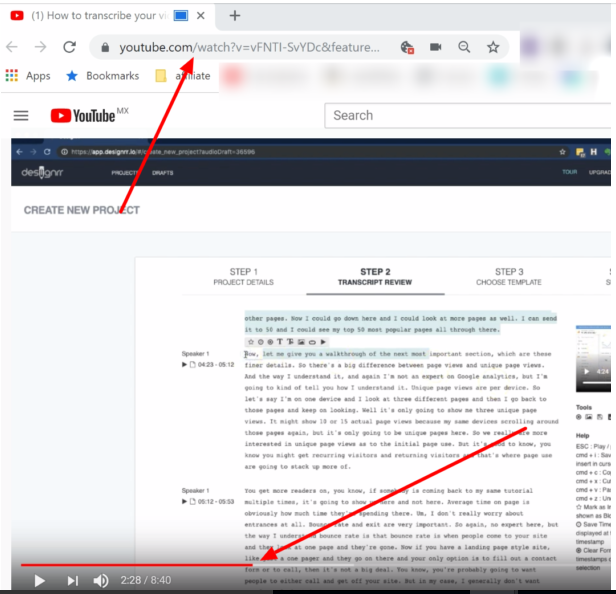Image resolution: width=616 pixels, height=594 pixels.
Task: Click the 04:23 - 05:12 timestamp text
Action: point(216,365)
